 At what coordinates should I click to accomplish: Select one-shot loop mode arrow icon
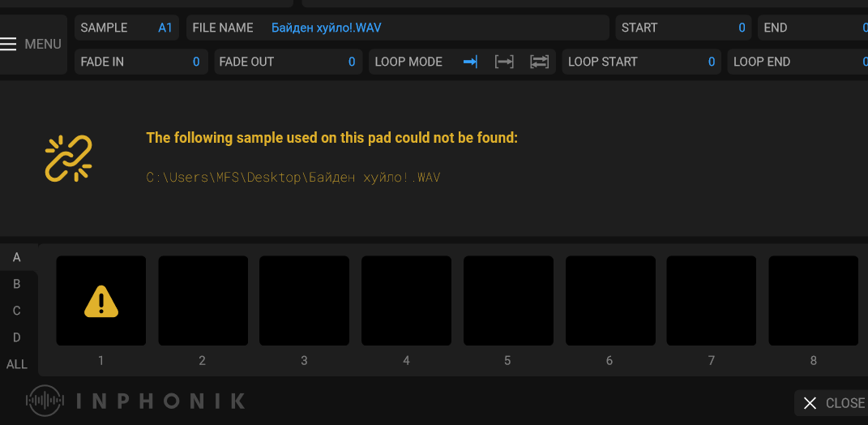tap(470, 62)
